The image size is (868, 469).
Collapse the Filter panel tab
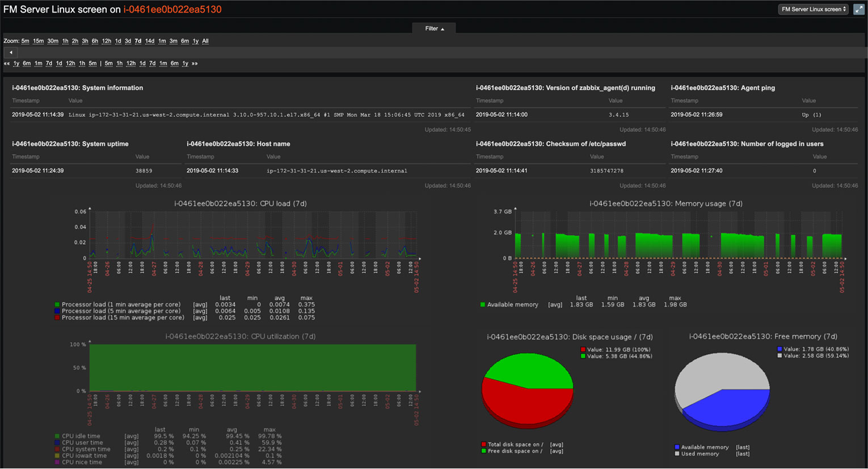click(x=434, y=28)
